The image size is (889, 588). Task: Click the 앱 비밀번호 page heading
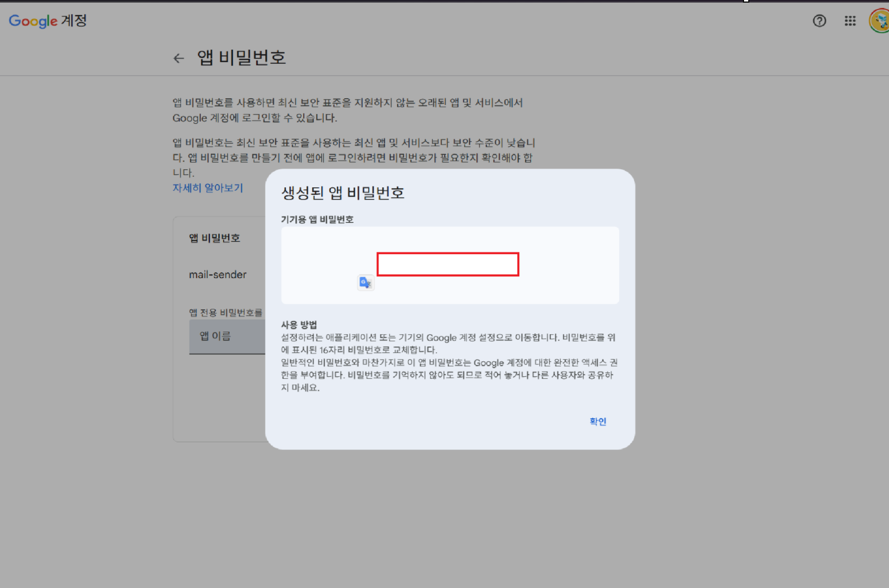[x=242, y=57]
